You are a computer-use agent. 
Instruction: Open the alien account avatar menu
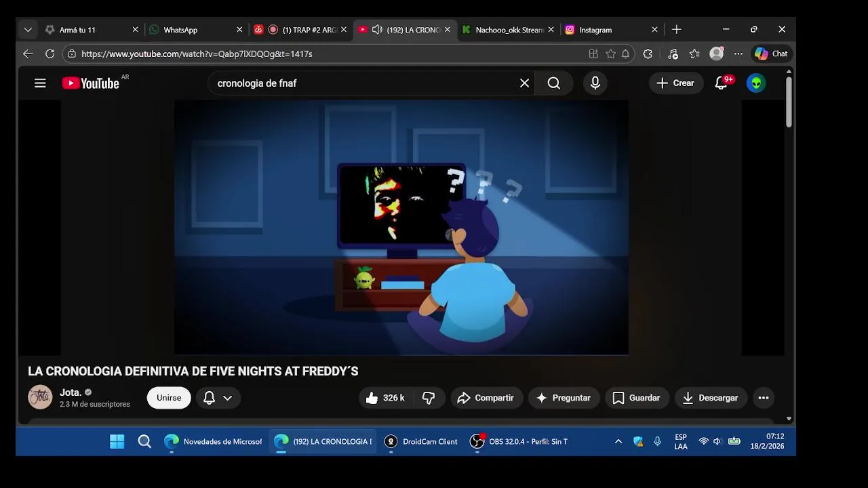(756, 83)
